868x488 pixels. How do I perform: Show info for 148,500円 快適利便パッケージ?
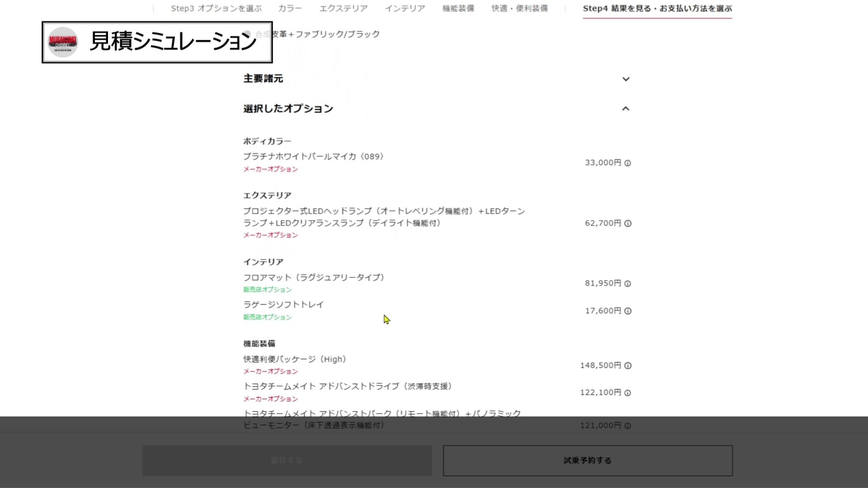[627, 366]
